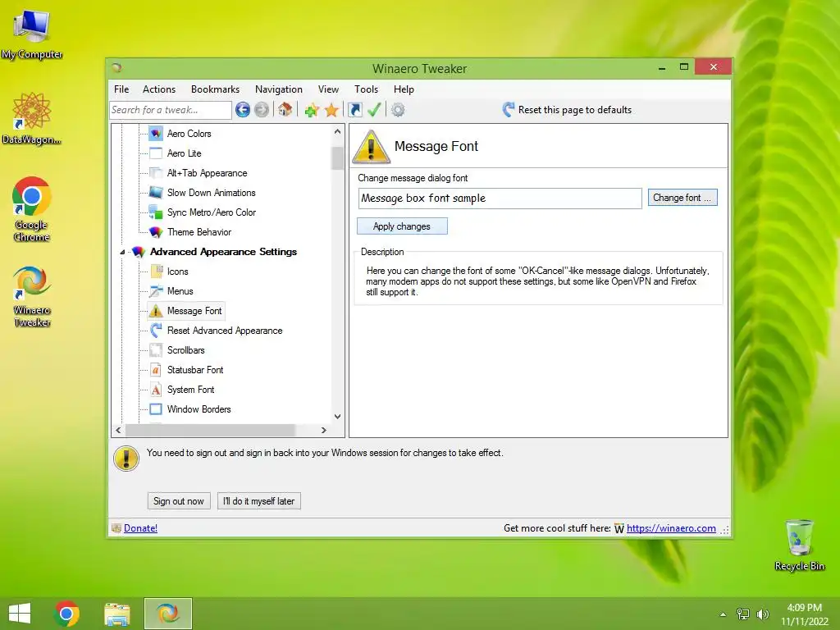This screenshot has width=840, height=630.
Task: Click the add bookmark plus-star icon
Action: click(312, 111)
